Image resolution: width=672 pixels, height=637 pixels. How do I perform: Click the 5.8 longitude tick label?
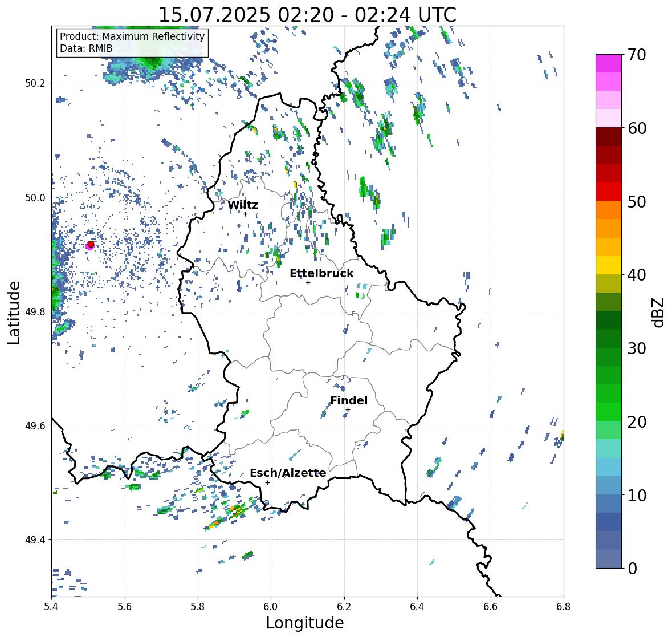pos(198,607)
